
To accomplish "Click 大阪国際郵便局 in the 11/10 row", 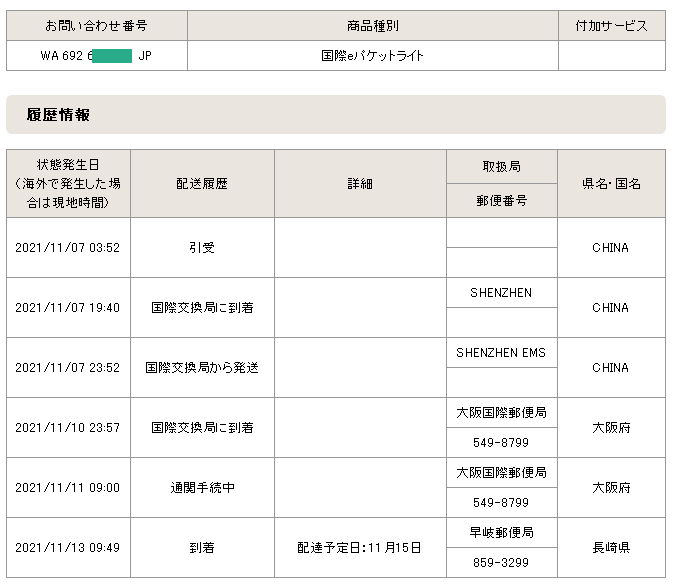I will point(502,413).
